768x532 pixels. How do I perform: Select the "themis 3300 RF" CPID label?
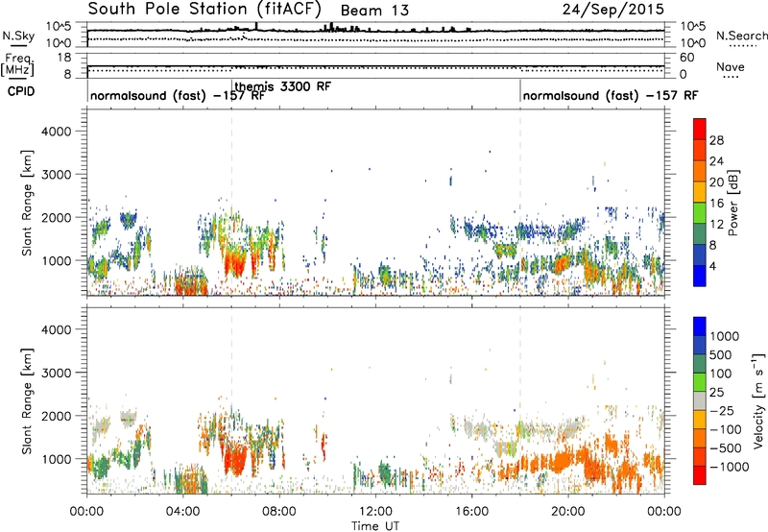pyautogui.click(x=282, y=86)
